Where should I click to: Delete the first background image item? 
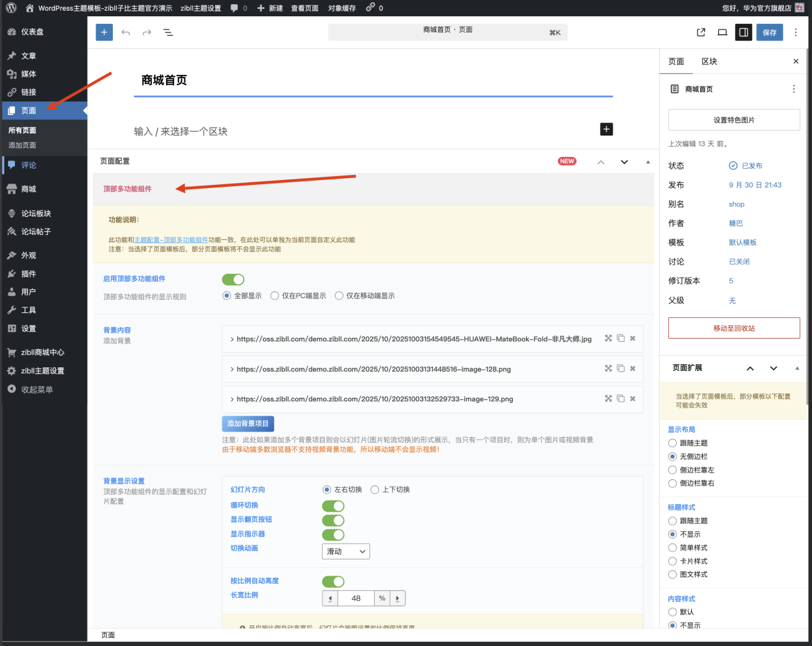633,339
